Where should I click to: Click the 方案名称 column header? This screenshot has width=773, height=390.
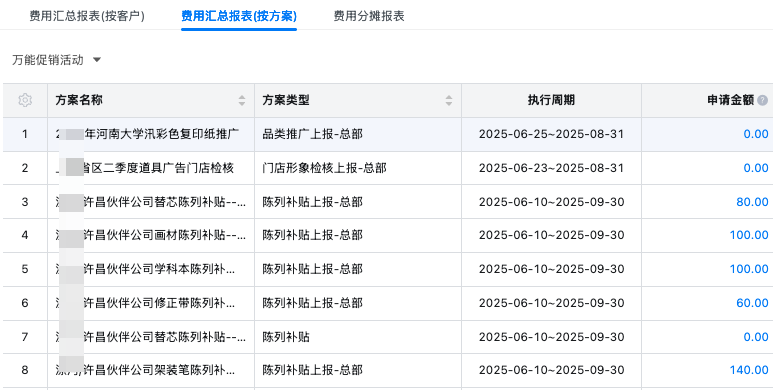[x=151, y=101]
